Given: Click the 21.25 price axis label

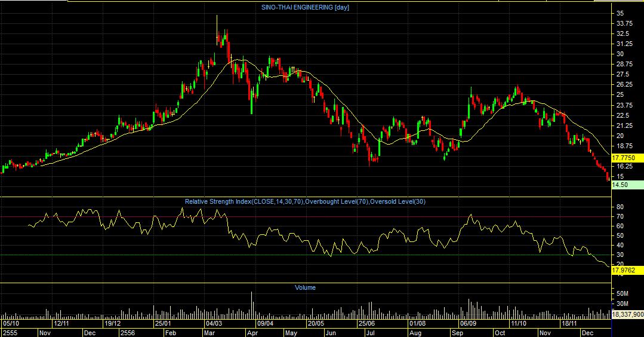Looking at the screenshot, I should coord(624,125).
